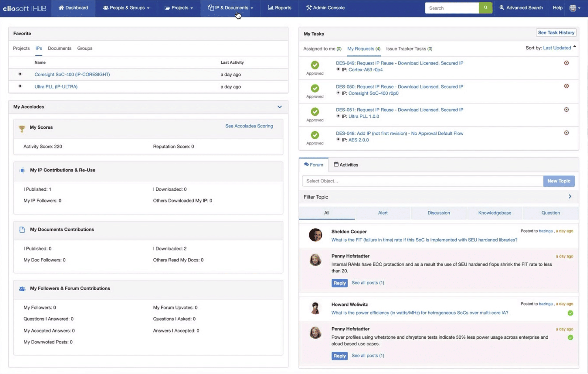The width and height of the screenshot is (588, 374).
Task: Switch to the Issue Tracker Tasks tab
Action: 409,49
